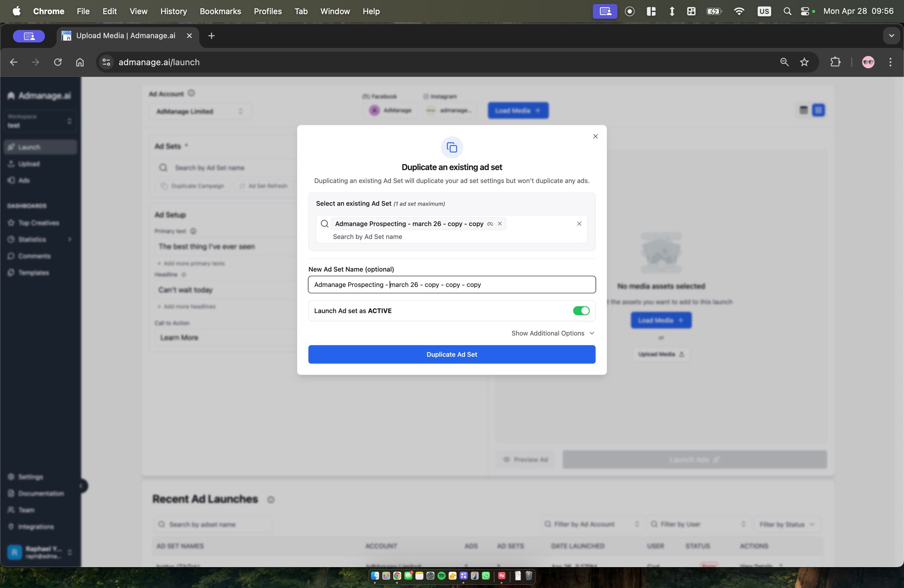Click the Duplicate Ad Set button
Screen dimensions: 904x588
452,354
